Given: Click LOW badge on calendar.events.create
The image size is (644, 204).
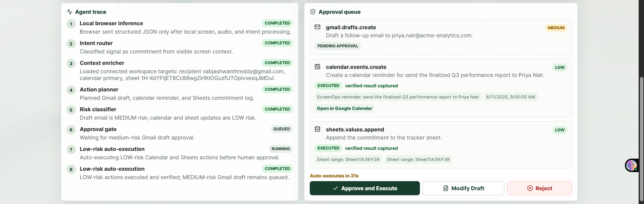Looking at the screenshot, I should coord(560,68).
